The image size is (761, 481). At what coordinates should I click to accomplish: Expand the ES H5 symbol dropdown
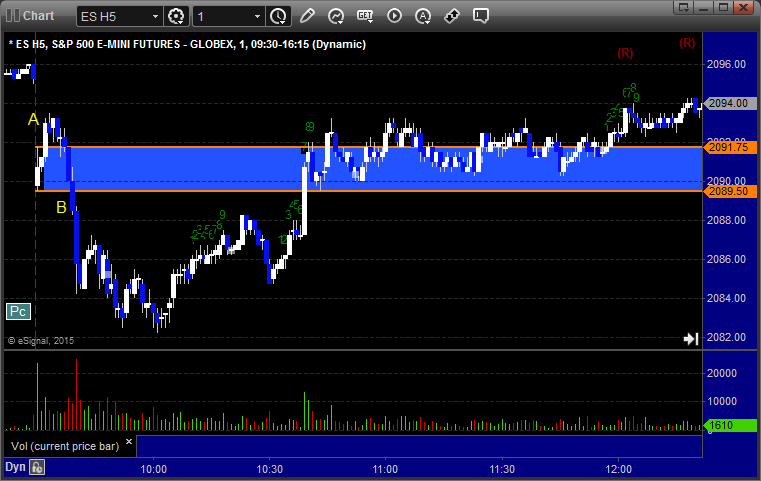click(155, 17)
